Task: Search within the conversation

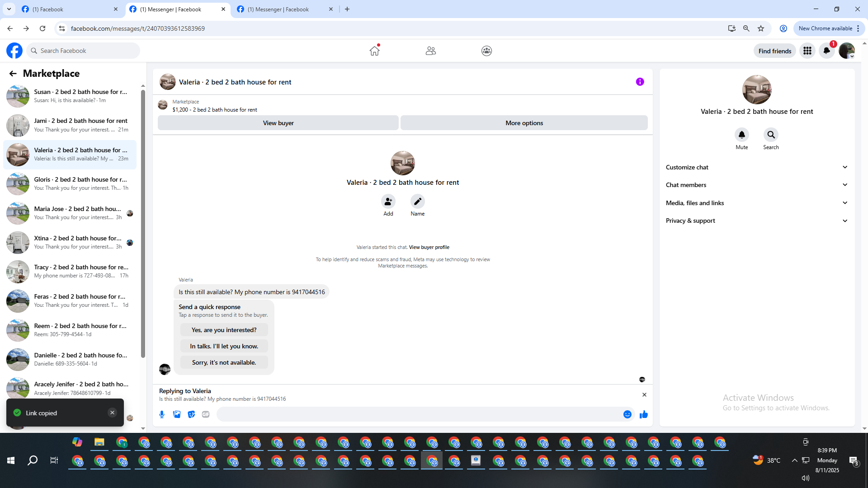Action: (771, 135)
